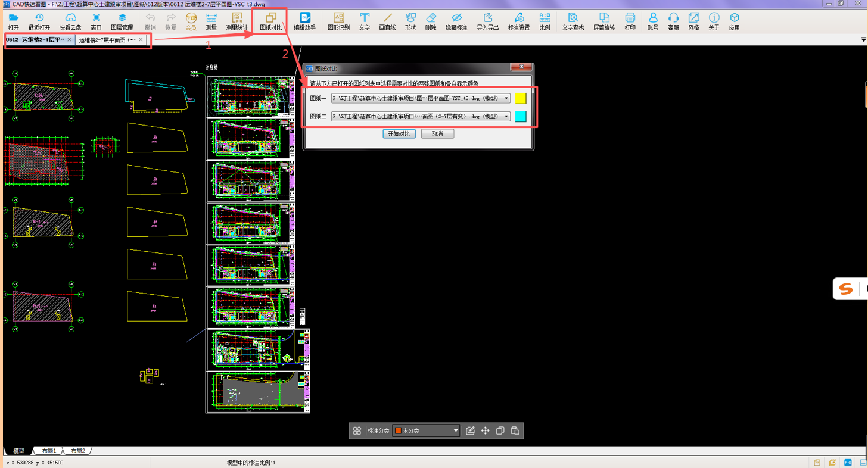This screenshot has height=468, width=868.
Task: Open the 图纸对比 drawing compare tool
Action: tap(270, 21)
